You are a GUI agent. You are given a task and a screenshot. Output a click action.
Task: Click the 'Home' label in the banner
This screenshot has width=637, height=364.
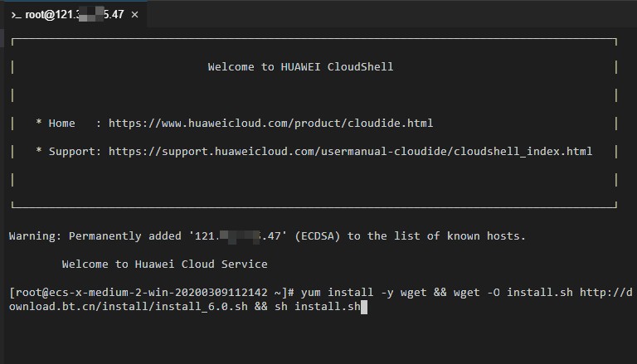[61, 124]
